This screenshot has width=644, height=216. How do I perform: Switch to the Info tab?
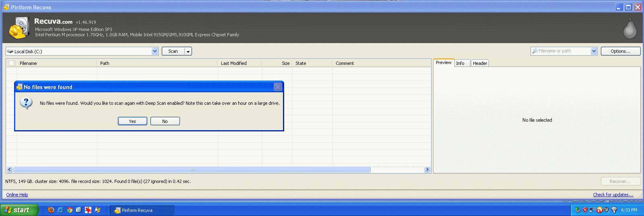462,63
